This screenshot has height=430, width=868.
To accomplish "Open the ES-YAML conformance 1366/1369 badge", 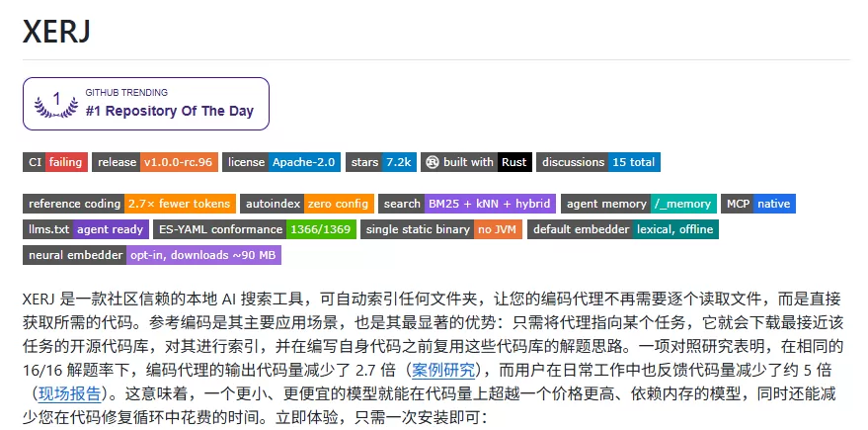I will coord(255,229).
